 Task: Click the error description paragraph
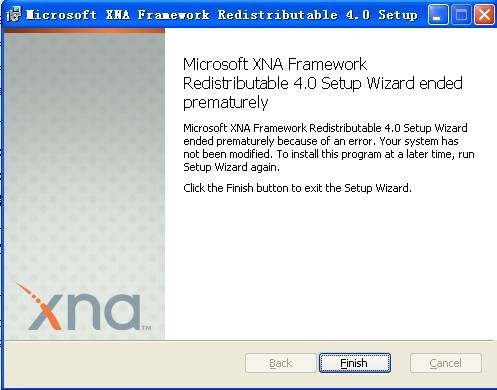329,147
